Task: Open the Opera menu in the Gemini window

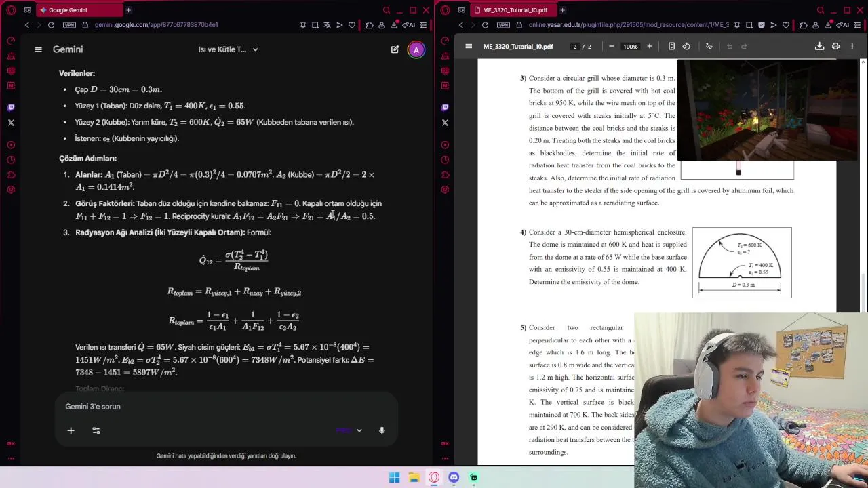Action: tap(11, 10)
